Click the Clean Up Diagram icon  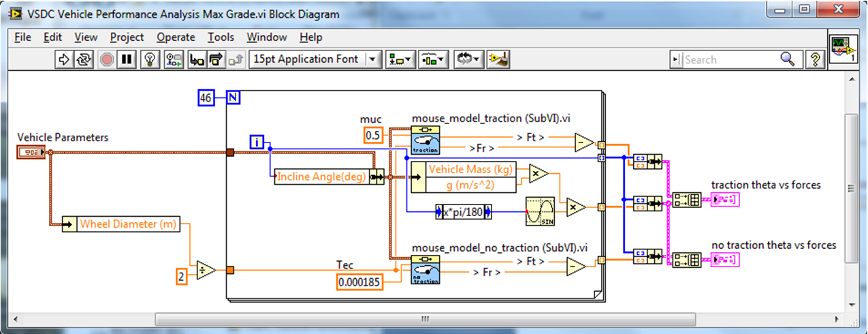(499, 59)
